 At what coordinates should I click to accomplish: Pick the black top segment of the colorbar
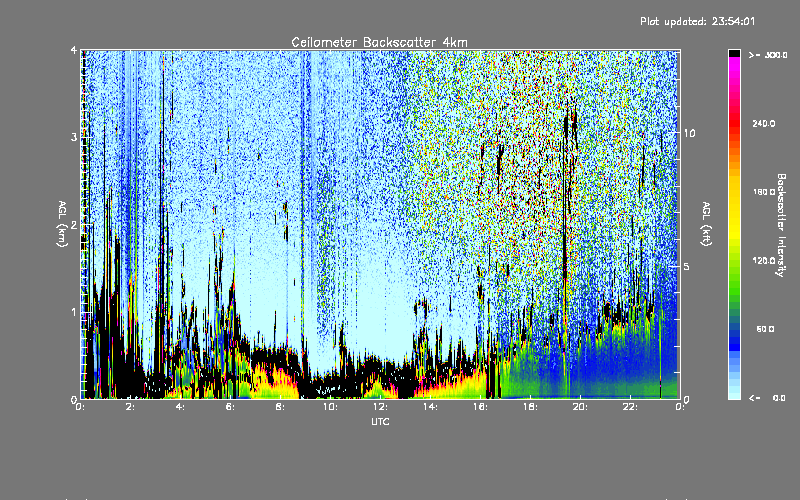click(x=734, y=53)
